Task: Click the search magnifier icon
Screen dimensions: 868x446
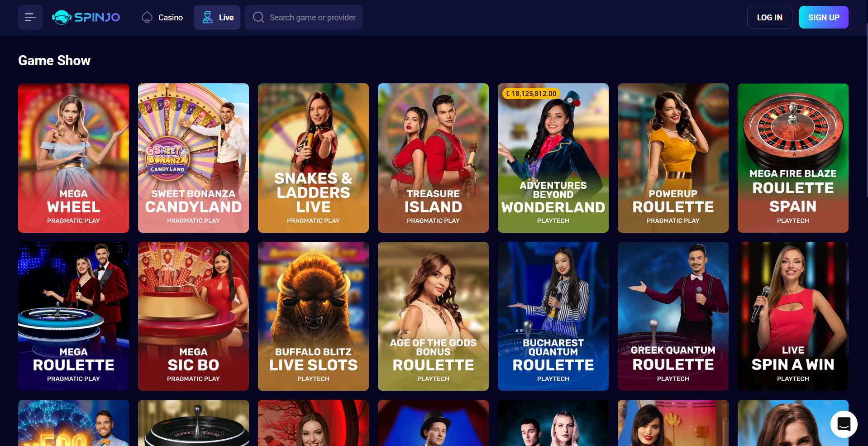Action: pyautogui.click(x=258, y=18)
